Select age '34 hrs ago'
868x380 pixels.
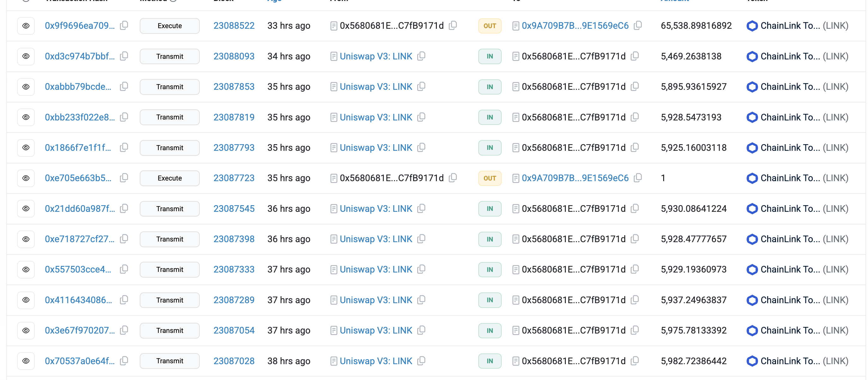[x=289, y=56]
